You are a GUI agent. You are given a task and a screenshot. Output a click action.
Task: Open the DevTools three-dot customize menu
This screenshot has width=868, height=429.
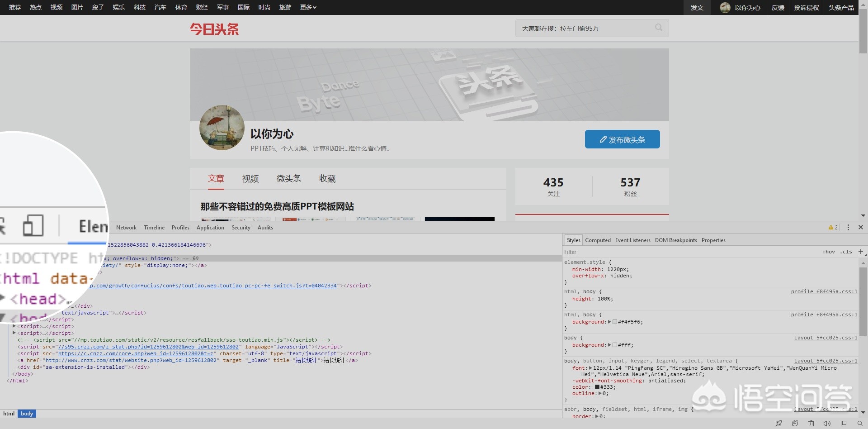pos(848,228)
